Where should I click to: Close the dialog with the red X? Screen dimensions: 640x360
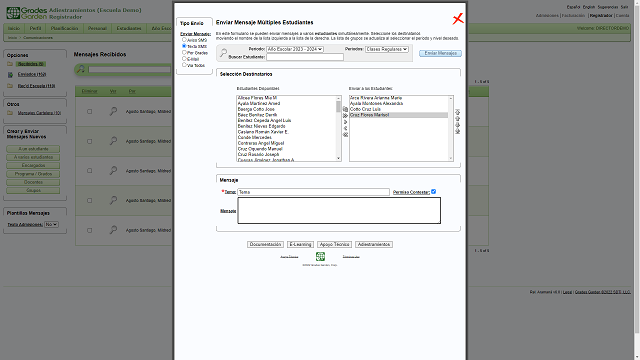[458, 19]
